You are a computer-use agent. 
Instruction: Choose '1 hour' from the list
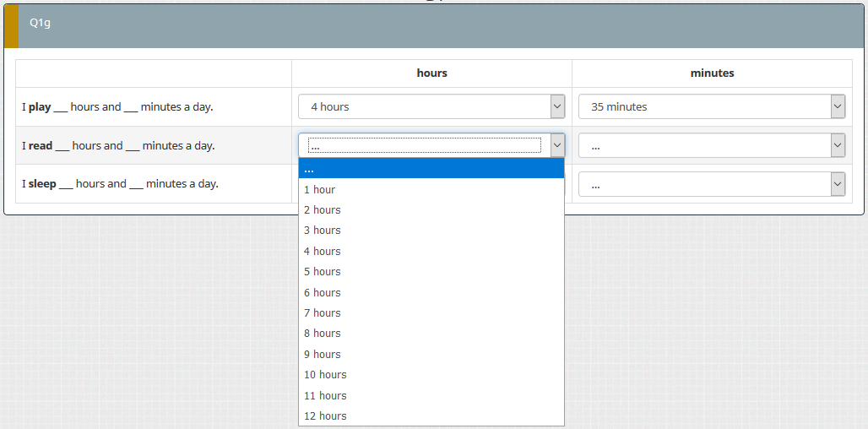(x=431, y=190)
